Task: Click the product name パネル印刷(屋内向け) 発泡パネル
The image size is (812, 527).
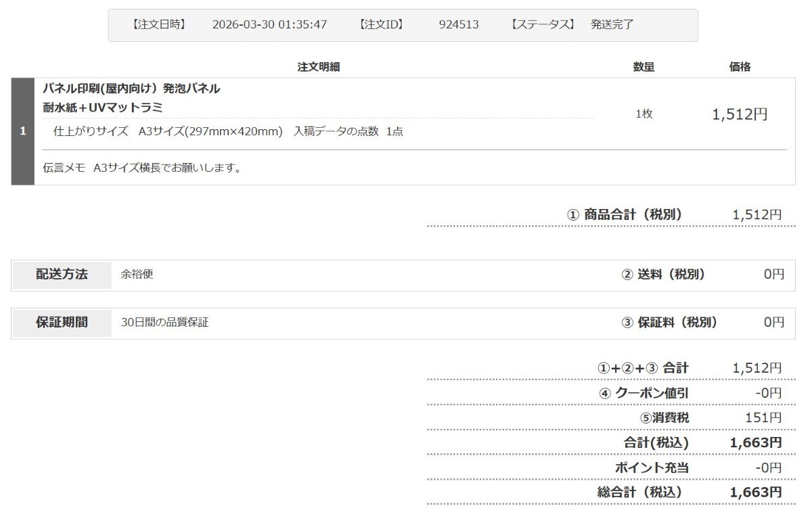Action: pyautogui.click(x=131, y=89)
